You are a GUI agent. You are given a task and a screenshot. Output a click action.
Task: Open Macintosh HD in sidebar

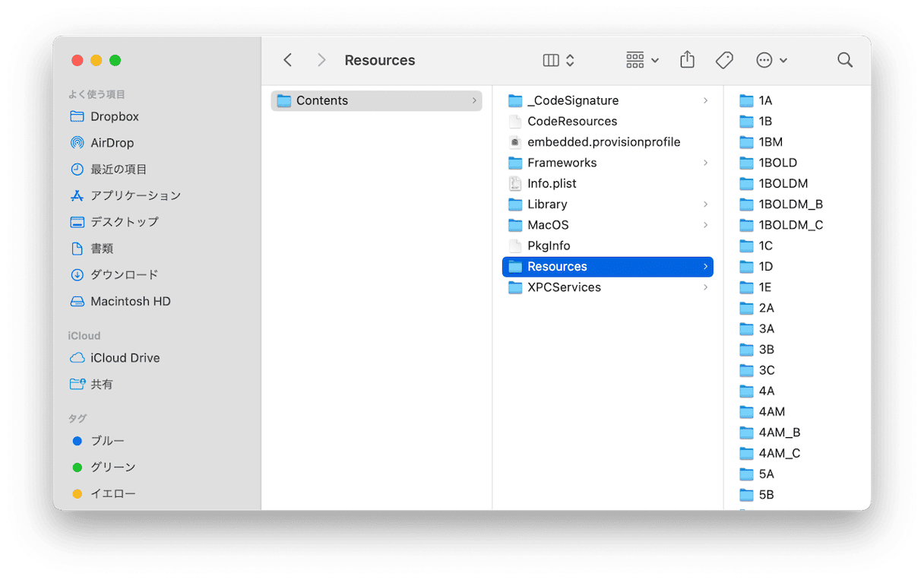pyautogui.click(x=130, y=301)
